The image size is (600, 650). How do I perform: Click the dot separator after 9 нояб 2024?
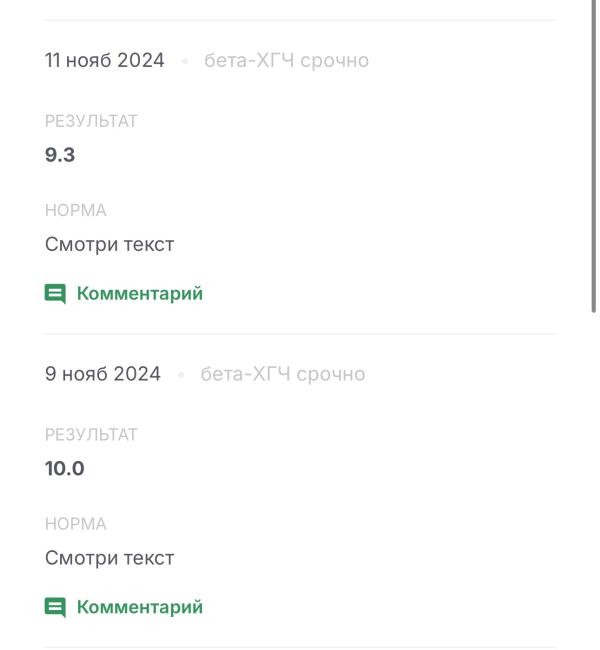[180, 375]
